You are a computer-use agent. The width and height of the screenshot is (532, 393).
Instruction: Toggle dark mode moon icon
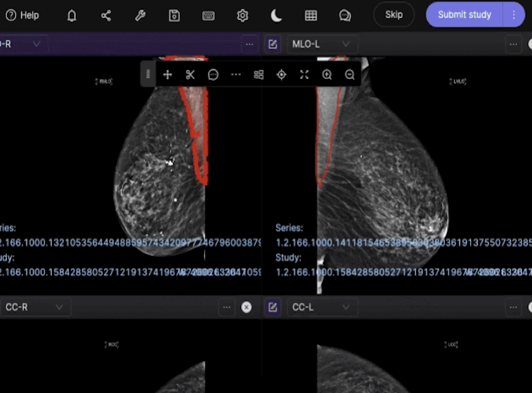[x=277, y=16]
